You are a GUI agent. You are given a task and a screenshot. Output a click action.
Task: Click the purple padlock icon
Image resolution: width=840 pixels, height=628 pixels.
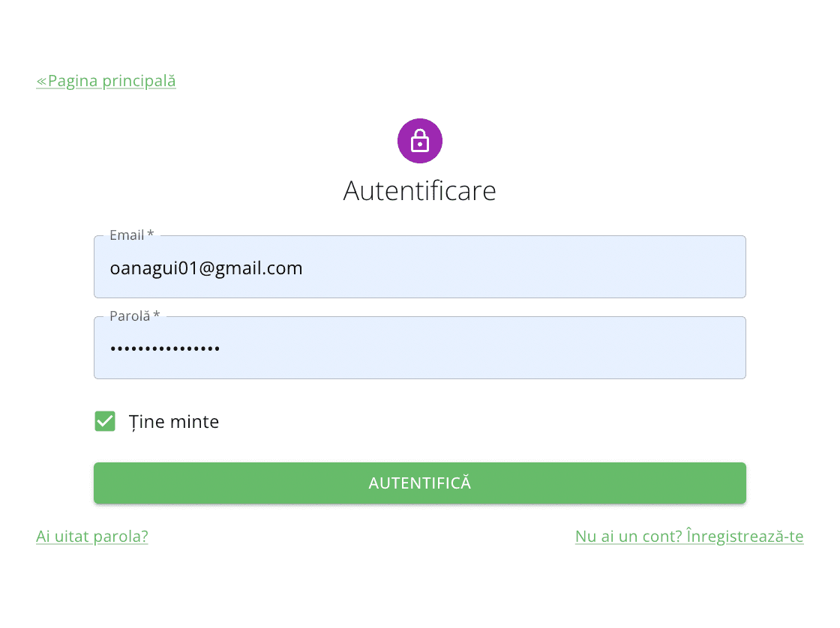pyautogui.click(x=419, y=141)
